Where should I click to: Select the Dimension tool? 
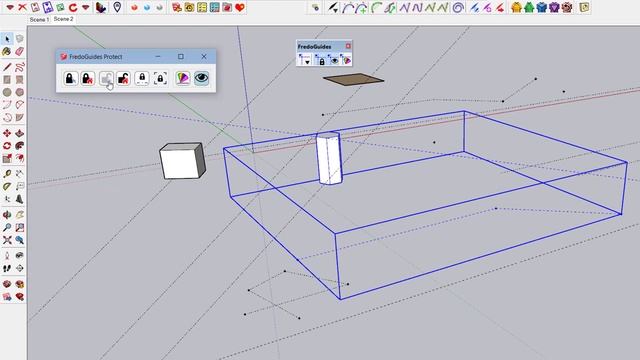pyautogui.click(x=20, y=174)
